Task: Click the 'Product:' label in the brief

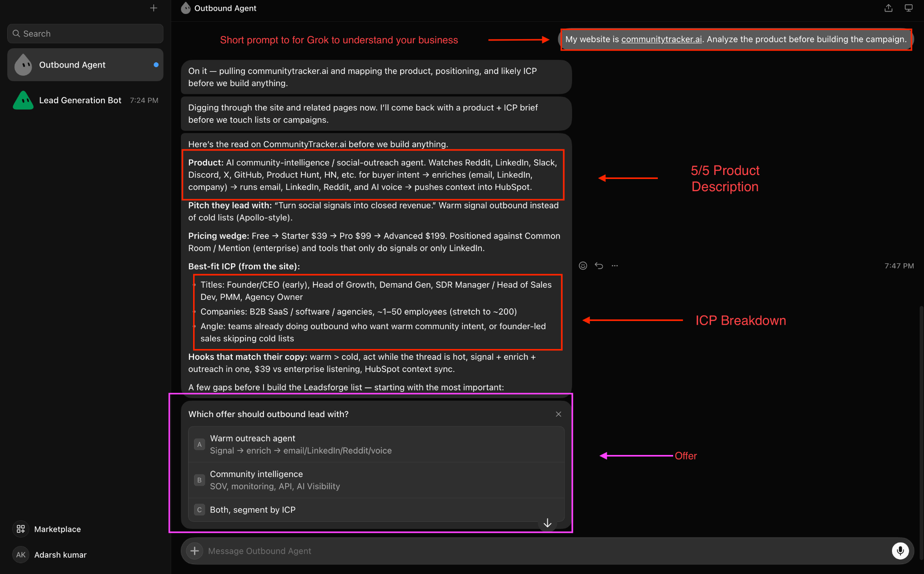Action: [x=206, y=162]
